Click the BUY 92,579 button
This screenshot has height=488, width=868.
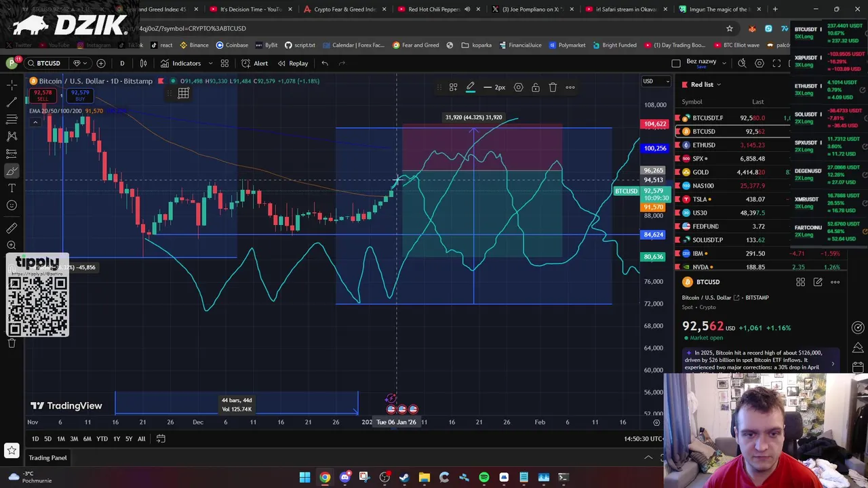(80, 95)
